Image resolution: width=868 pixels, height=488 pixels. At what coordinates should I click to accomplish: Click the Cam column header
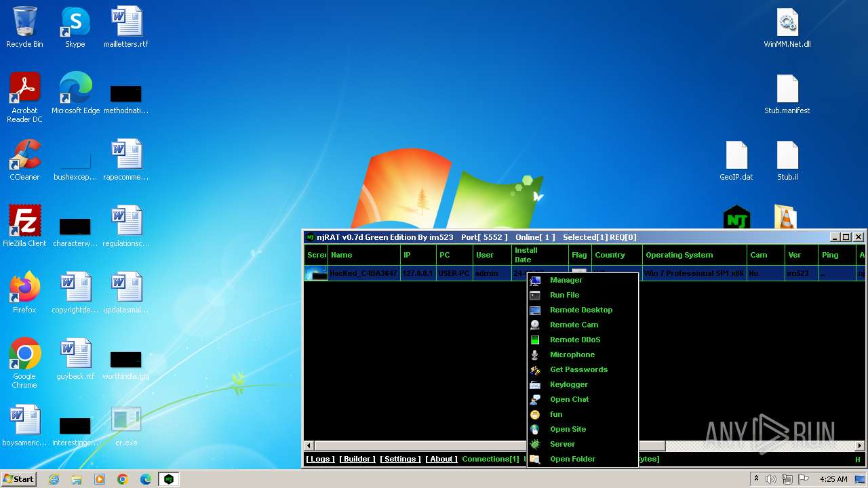pos(766,255)
